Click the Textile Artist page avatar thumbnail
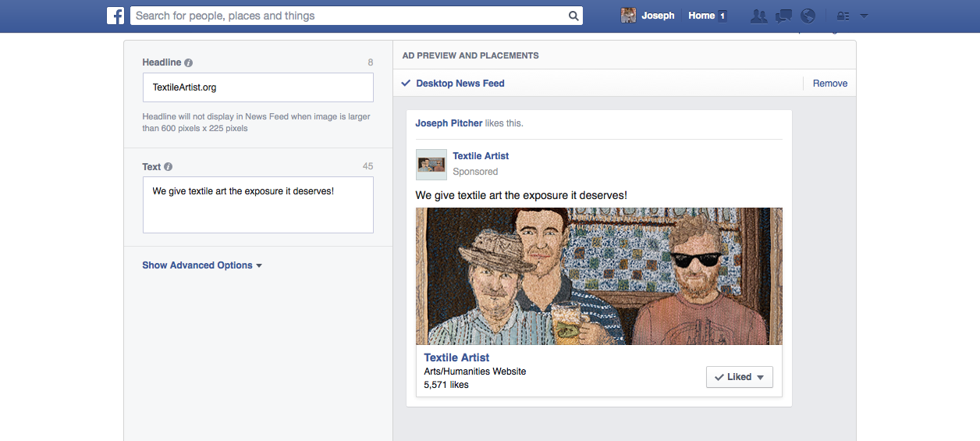 (431, 165)
